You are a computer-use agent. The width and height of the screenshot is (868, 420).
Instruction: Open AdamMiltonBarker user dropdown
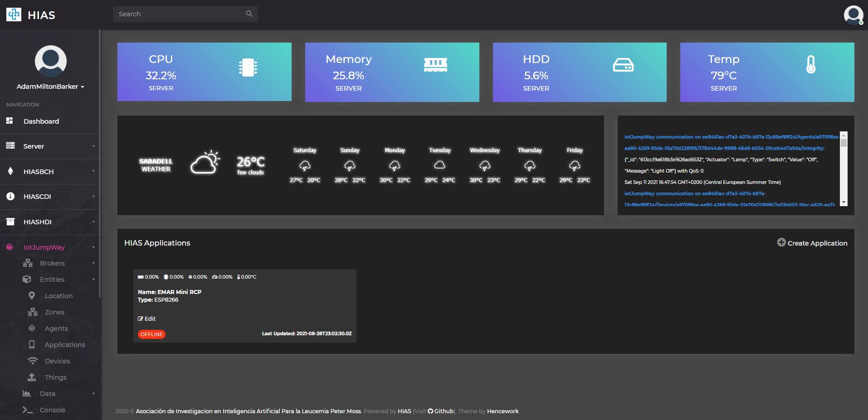tap(51, 87)
